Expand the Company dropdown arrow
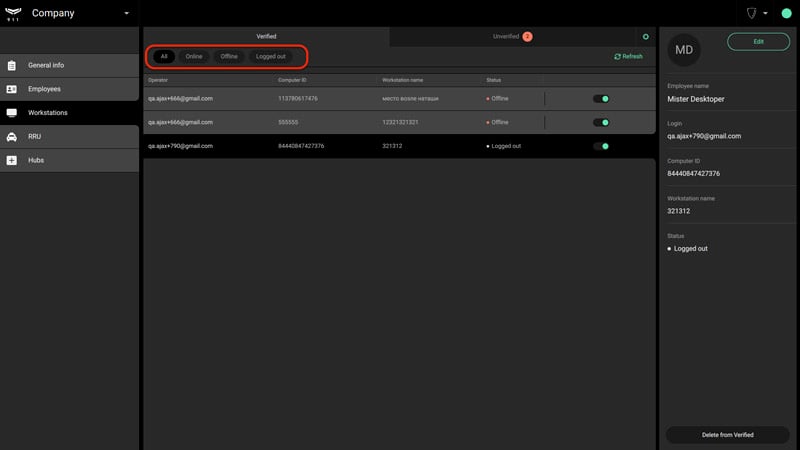Screen dimensions: 800x450 click(x=127, y=13)
